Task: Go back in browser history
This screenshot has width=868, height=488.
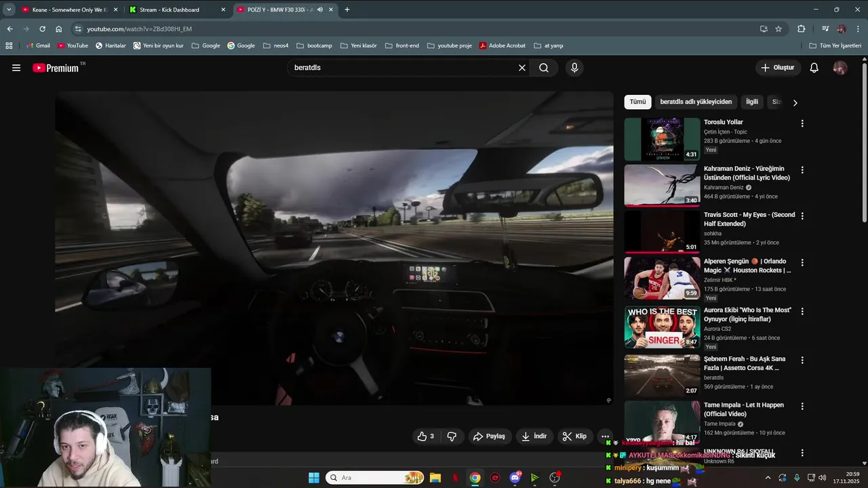Action: click(9, 28)
